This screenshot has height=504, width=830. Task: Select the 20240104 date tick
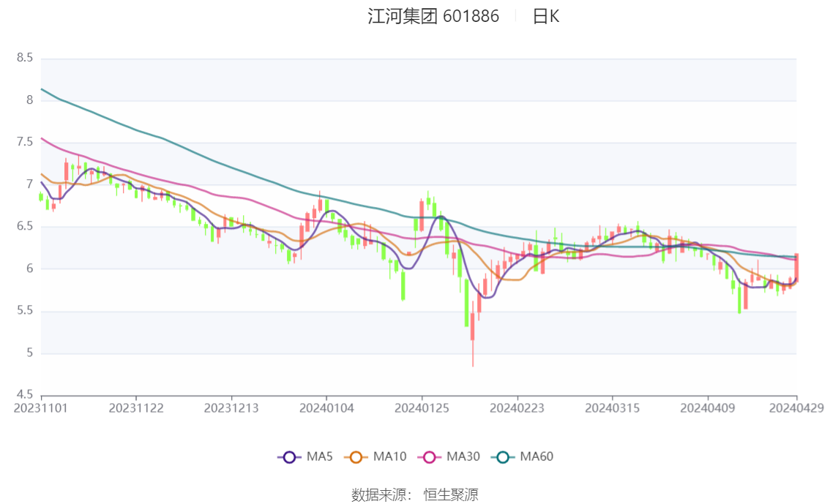[x=326, y=408]
